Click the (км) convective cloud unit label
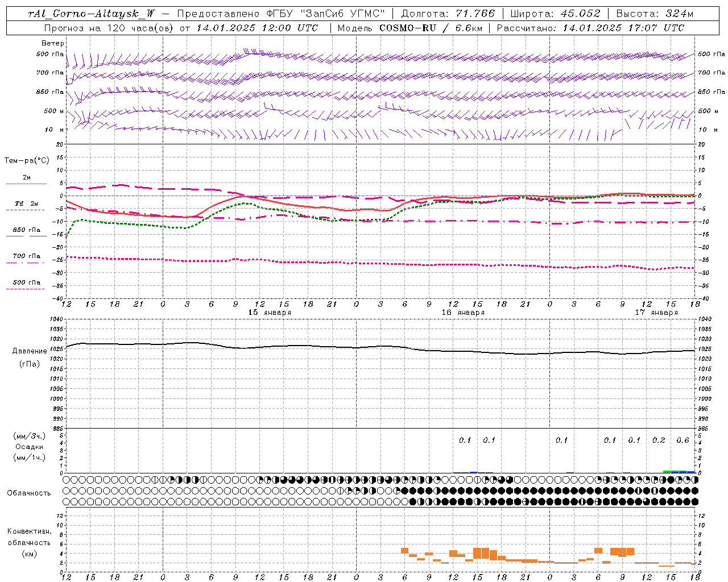The width and height of the screenshot is (728, 582). 29,554
